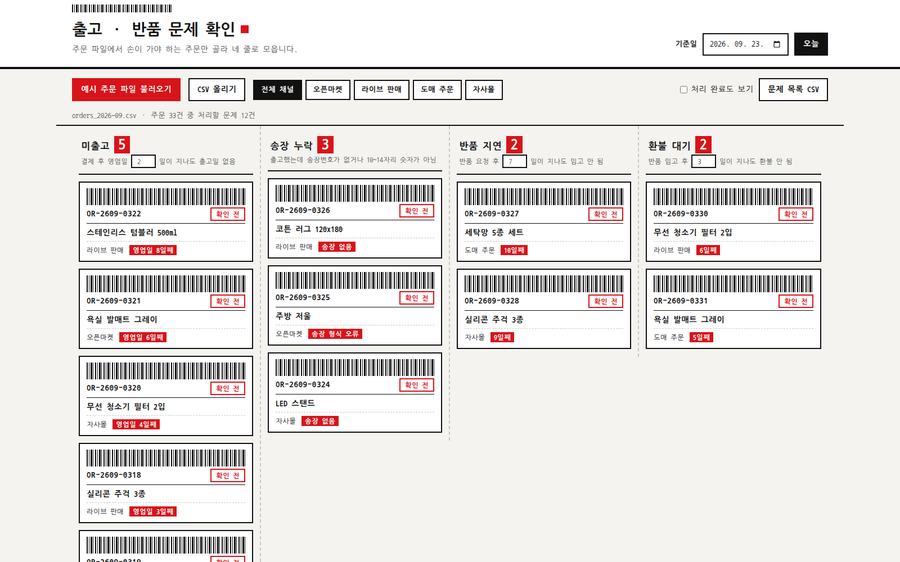Click the 미출고 business-days threshold input
Screen dimensions: 900x562
(143, 161)
